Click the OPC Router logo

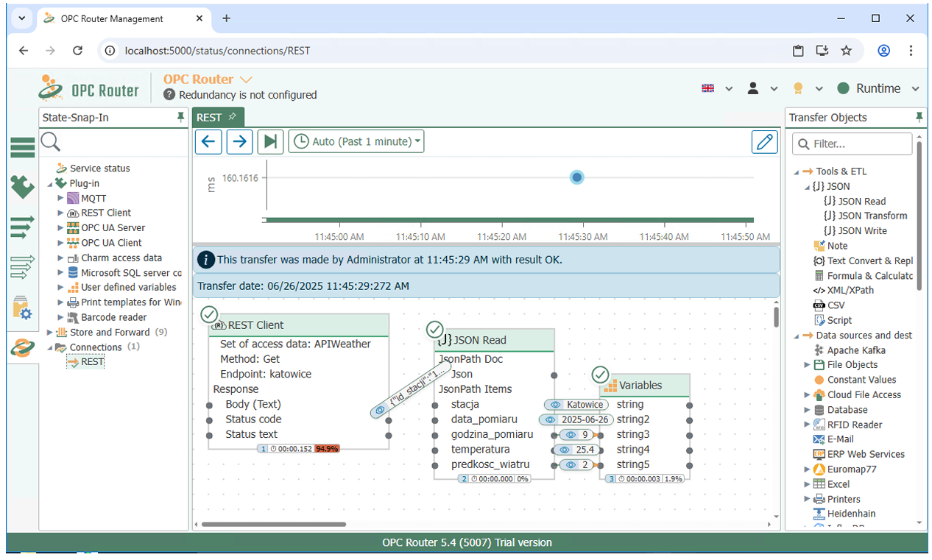pos(89,88)
